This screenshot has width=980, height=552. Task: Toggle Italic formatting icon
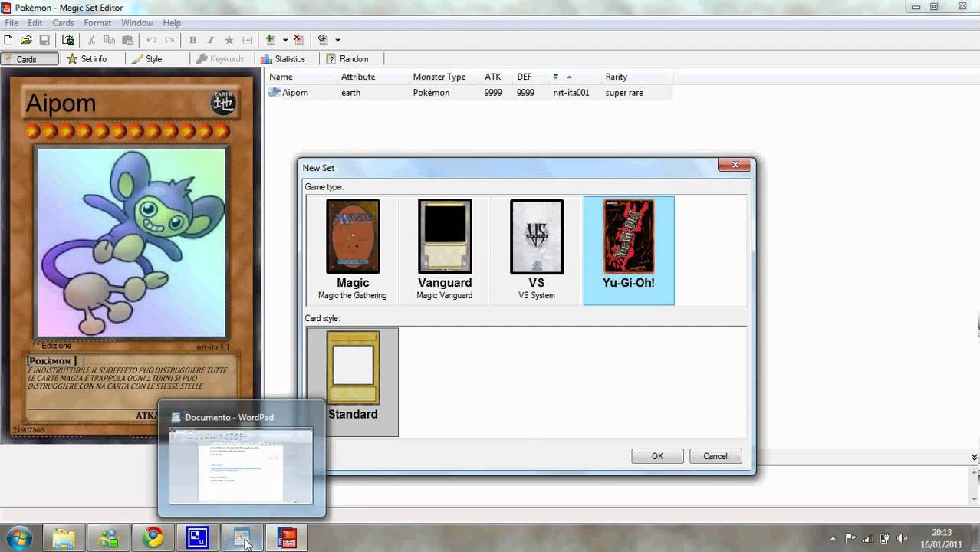211,40
